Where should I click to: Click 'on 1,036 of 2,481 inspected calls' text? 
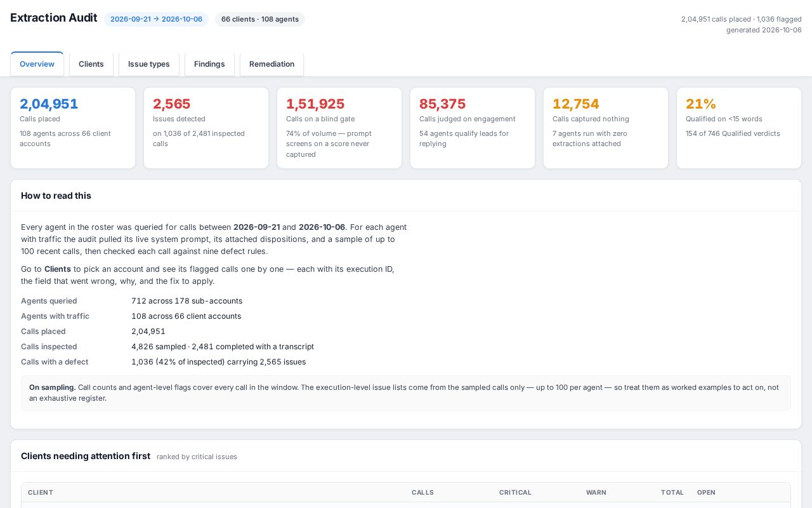[x=199, y=138]
